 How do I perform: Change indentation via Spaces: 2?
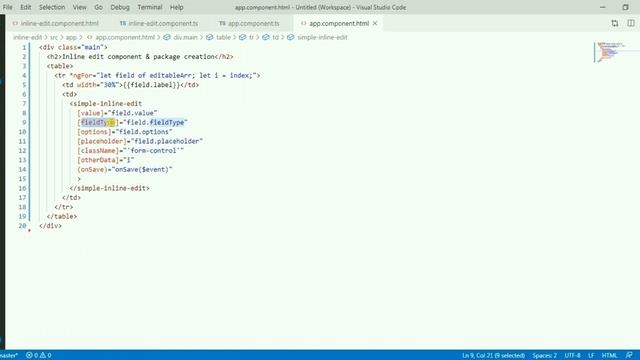tap(544, 355)
